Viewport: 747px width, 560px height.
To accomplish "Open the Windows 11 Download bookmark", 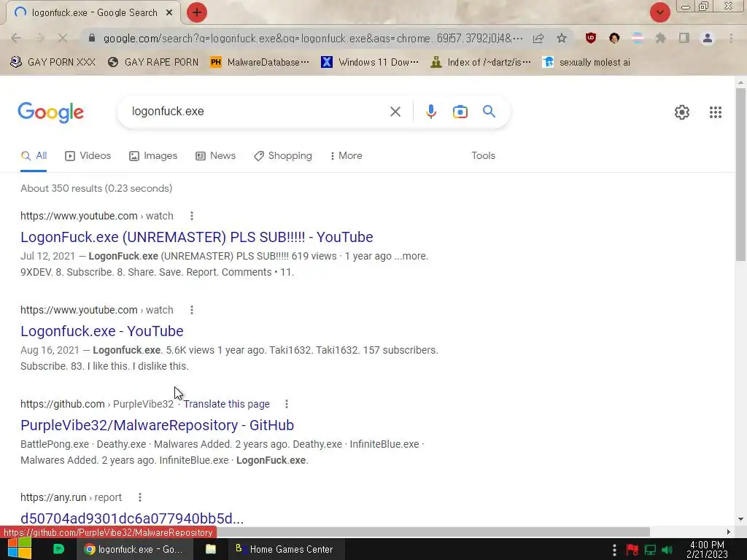I will click(370, 62).
